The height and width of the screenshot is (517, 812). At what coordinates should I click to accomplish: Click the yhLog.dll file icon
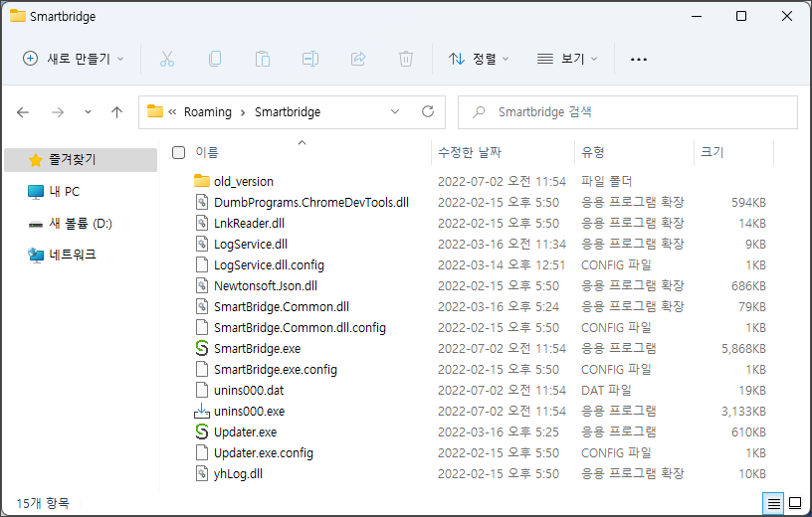202,473
